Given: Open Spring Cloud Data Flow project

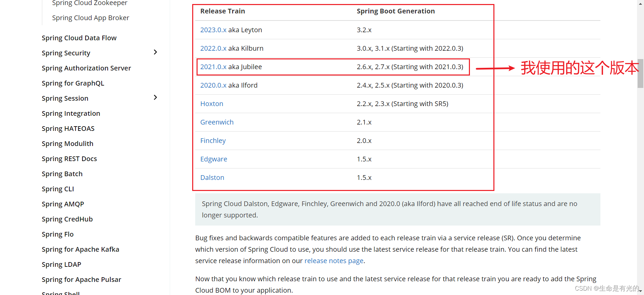Looking at the screenshot, I should click(79, 38).
